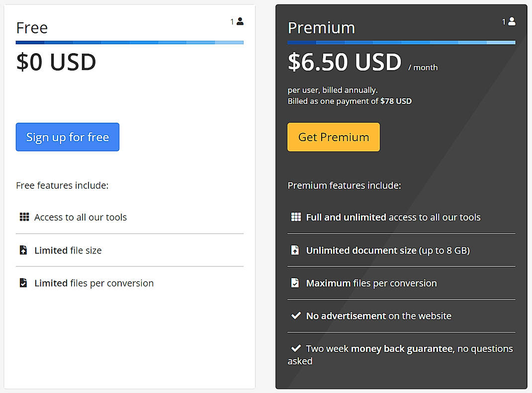
Task: Select the Premium plan heading
Action: [321, 28]
